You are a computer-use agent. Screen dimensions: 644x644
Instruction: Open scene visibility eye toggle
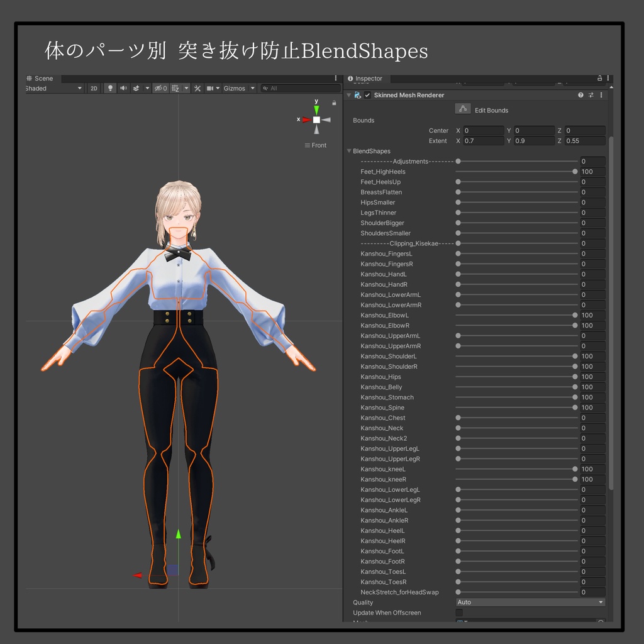[160, 88]
